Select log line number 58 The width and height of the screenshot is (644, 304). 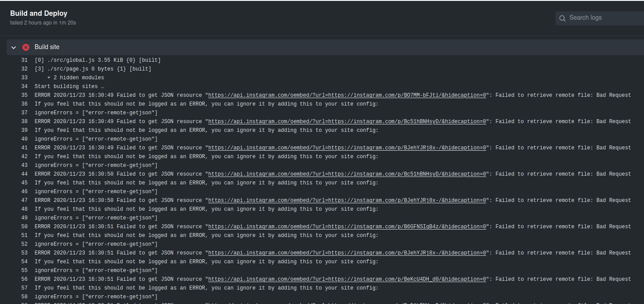point(24,297)
